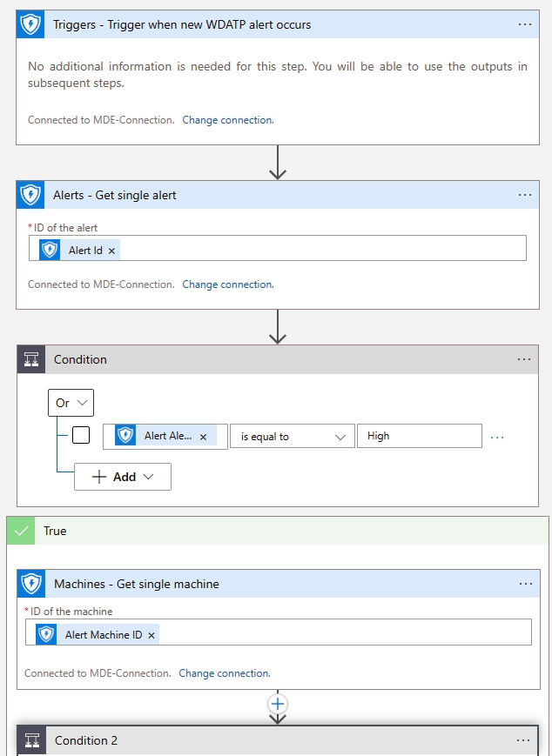Click Change connection under Alerts step
552x756 pixels.
coord(228,284)
